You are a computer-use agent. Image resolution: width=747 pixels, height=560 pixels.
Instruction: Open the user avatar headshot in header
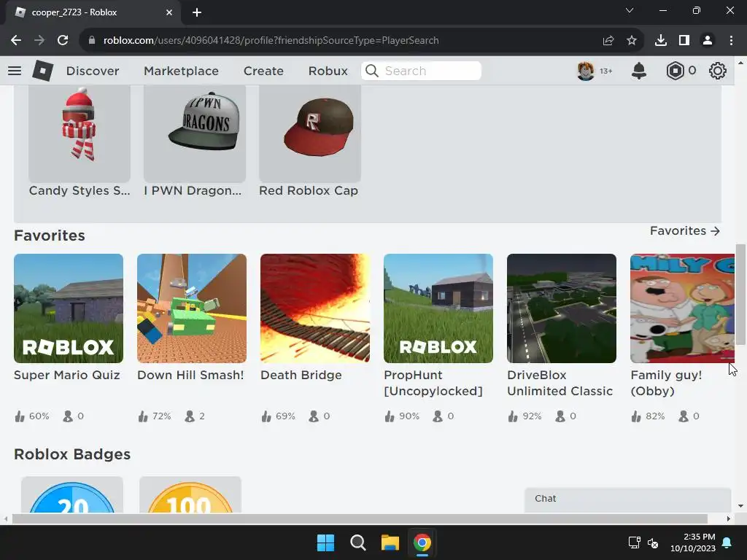pos(586,71)
